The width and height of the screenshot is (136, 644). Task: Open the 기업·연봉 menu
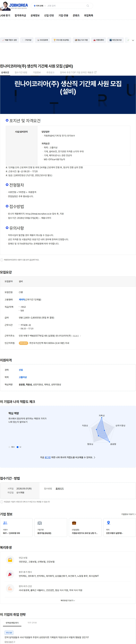click(x=63, y=16)
